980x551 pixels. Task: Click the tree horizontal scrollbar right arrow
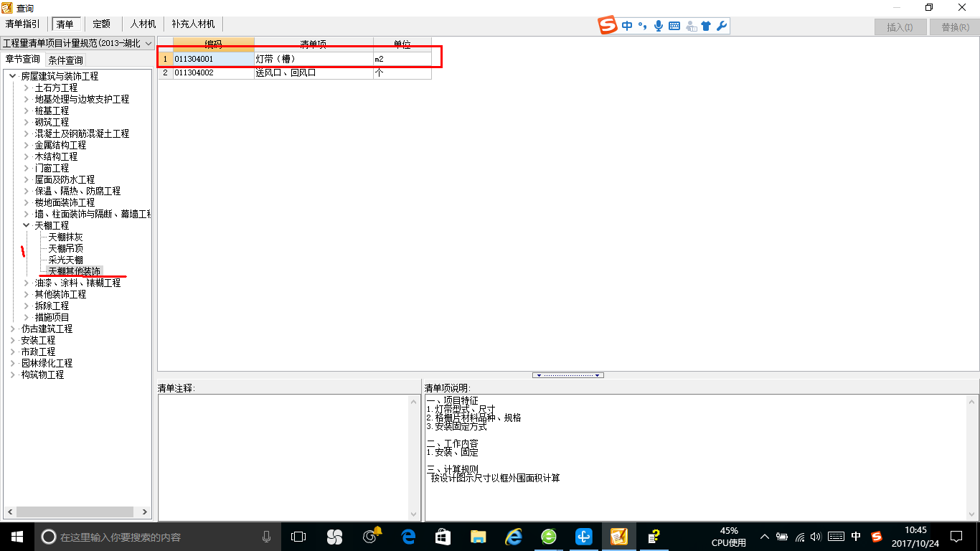[x=145, y=512]
